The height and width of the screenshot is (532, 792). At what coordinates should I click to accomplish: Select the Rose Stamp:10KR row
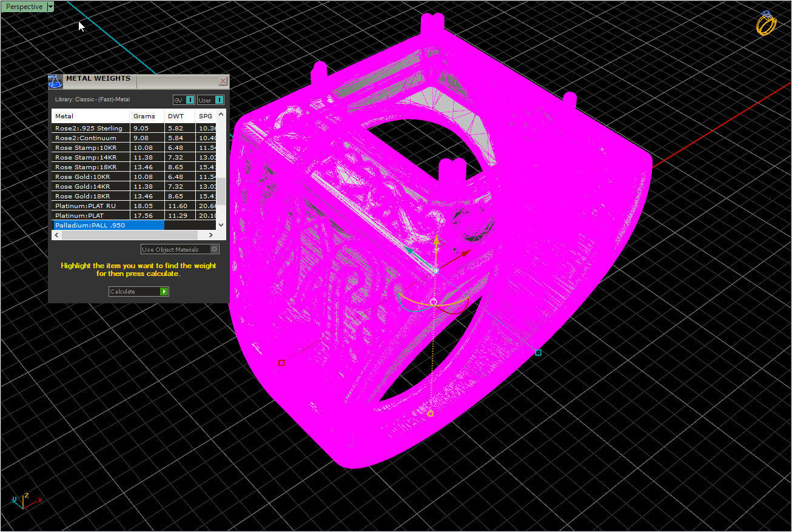click(x=134, y=147)
